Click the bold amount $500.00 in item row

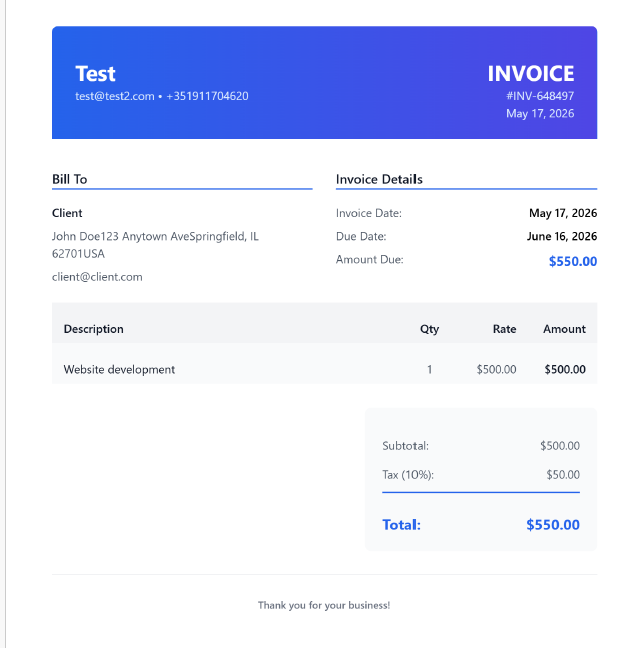click(x=565, y=369)
